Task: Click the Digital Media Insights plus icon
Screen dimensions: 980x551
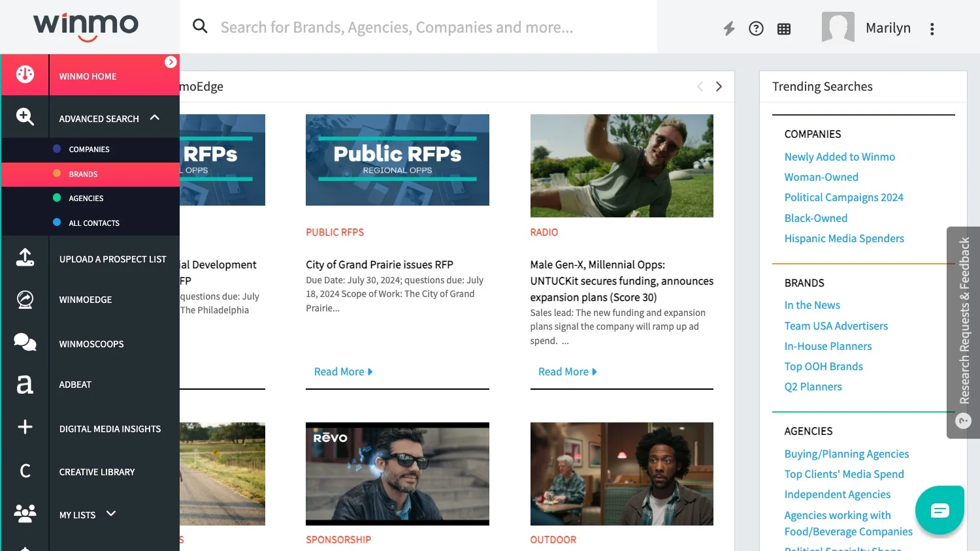Action: pyautogui.click(x=25, y=427)
